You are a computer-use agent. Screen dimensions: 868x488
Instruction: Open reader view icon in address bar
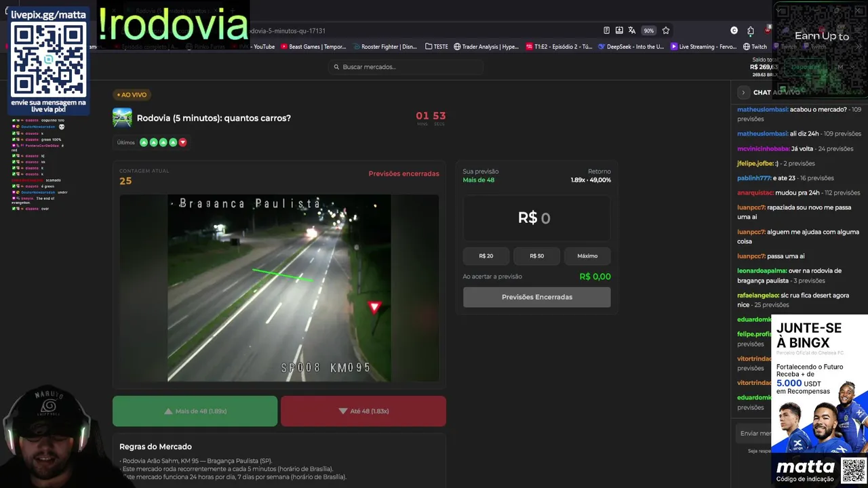click(x=606, y=30)
